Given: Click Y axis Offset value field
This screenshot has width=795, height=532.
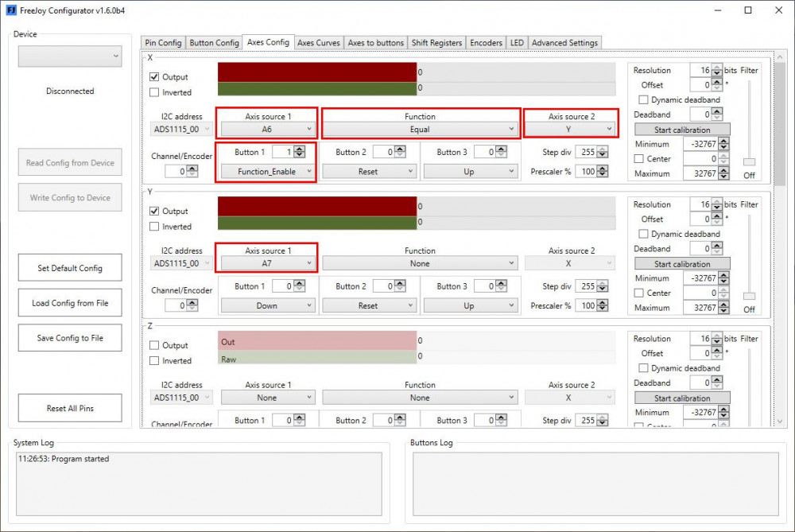Looking at the screenshot, I should (700, 219).
